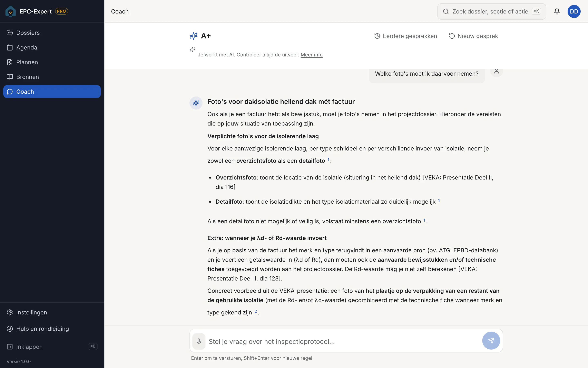This screenshot has height=368, width=588.
Task: Click the Versie 1.0.0 label
Action: click(x=19, y=361)
